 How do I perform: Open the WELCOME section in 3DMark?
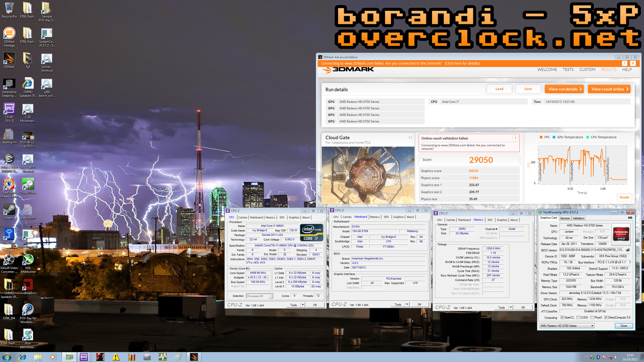(x=547, y=70)
